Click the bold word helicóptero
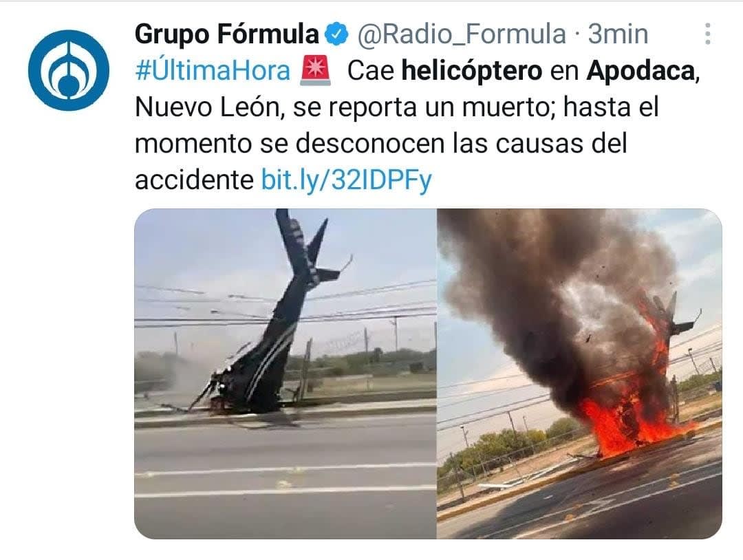 [x=472, y=71]
